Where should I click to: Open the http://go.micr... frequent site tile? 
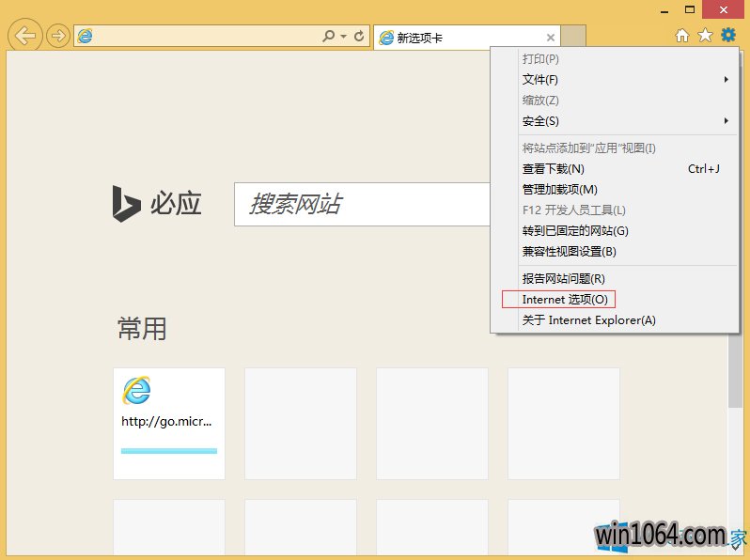[169, 423]
